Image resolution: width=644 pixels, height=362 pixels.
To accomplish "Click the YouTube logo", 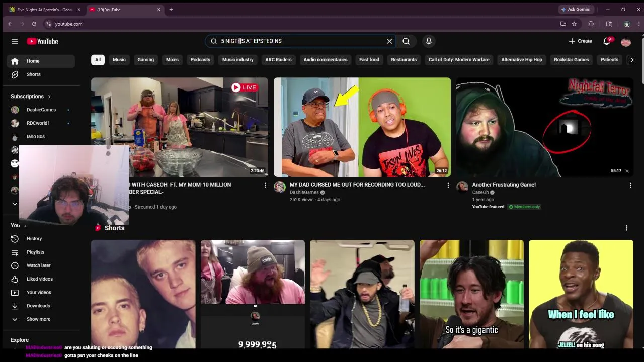I will (42, 41).
